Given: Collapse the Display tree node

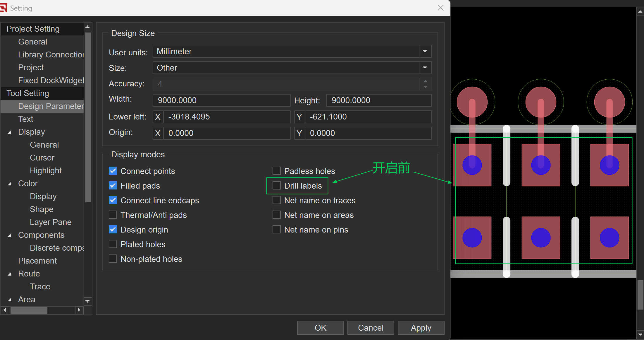Looking at the screenshot, I should [x=10, y=132].
